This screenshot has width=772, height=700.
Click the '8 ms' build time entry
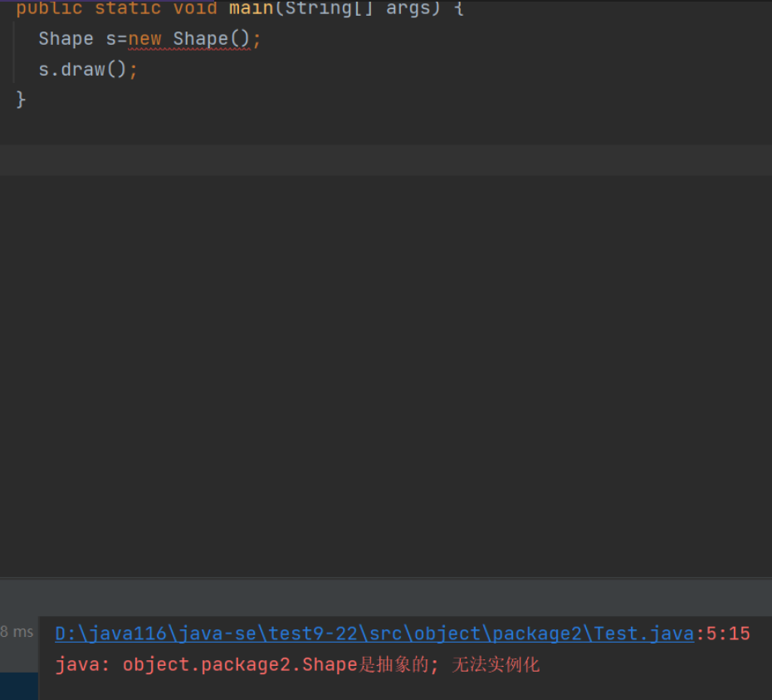point(17,632)
